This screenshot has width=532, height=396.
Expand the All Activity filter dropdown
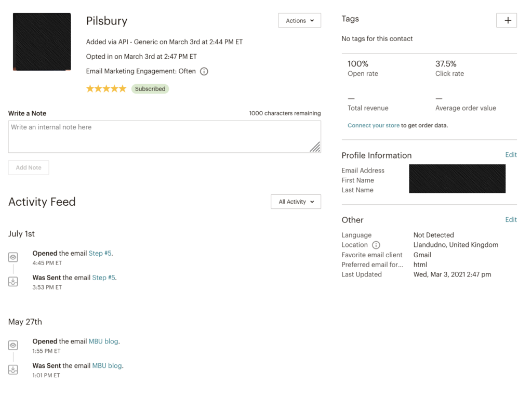[x=296, y=202]
